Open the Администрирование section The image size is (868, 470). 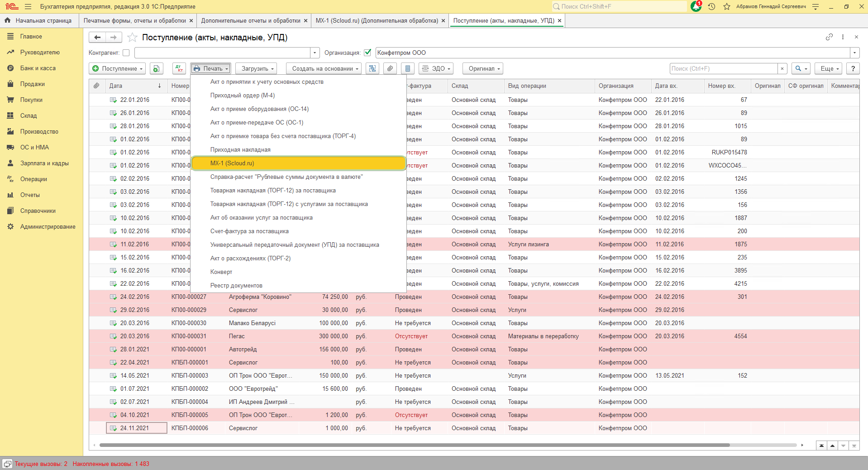(x=48, y=227)
